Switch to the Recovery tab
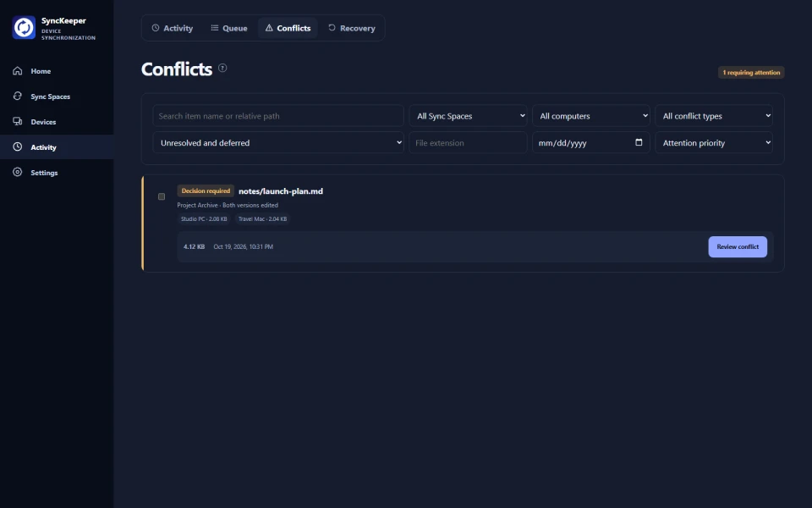The width and height of the screenshot is (812, 508). [352, 28]
